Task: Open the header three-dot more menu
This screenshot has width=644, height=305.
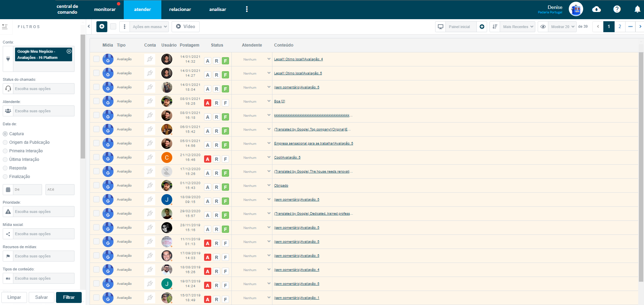Action: coord(247,9)
